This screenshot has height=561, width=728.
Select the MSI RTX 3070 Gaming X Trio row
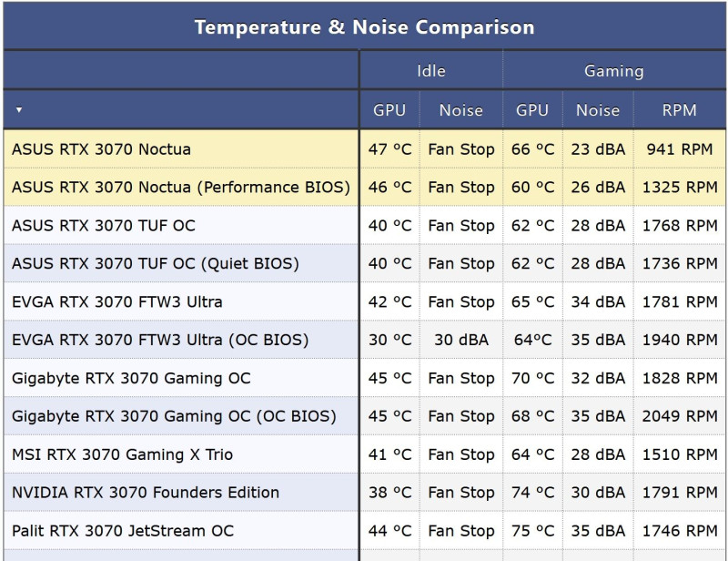pyautogui.click(x=365, y=454)
